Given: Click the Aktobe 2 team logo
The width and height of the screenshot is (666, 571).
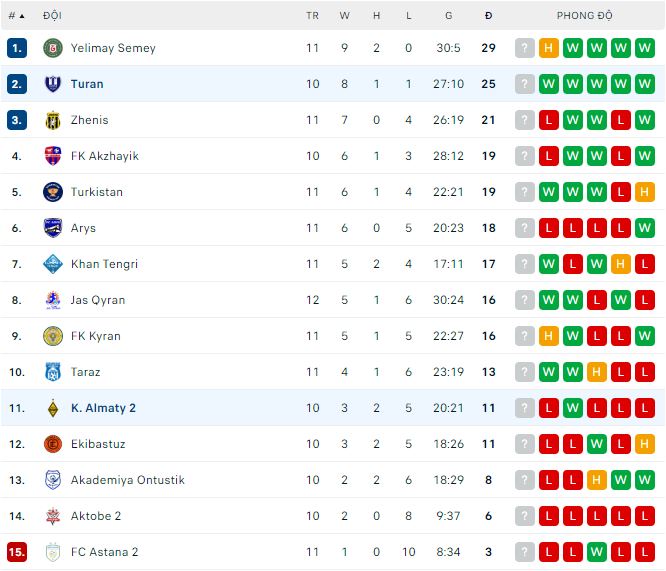Looking at the screenshot, I should click(53, 516).
